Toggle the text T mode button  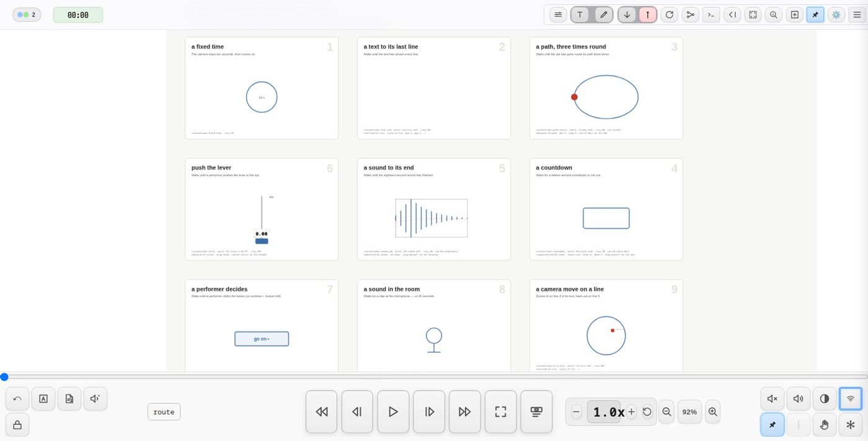click(x=580, y=15)
